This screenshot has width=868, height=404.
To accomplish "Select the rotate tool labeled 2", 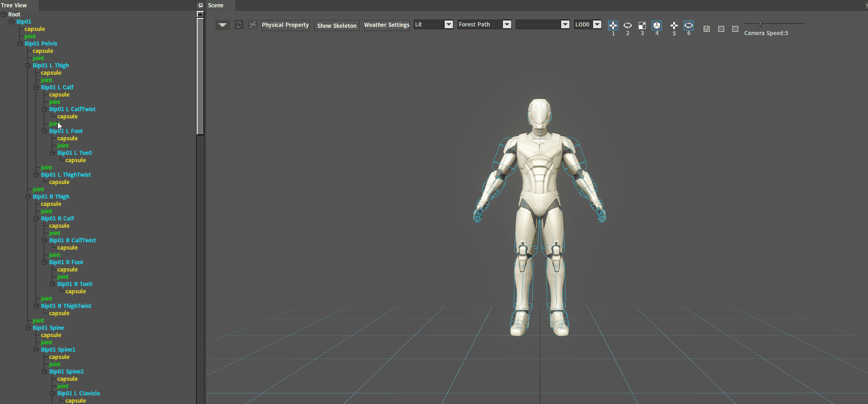I will 628,26.
